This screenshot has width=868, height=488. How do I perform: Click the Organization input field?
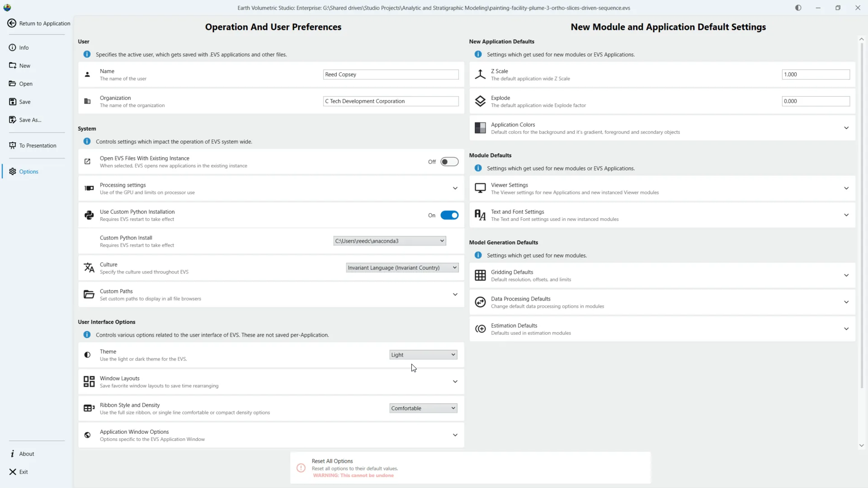point(391,101)
